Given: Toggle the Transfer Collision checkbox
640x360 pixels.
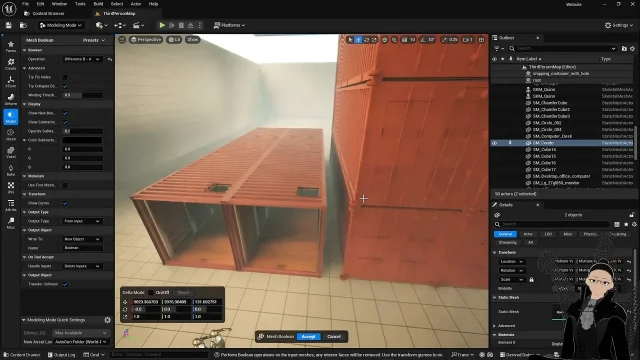Looking at the screenshot, I should click(65, 284).
